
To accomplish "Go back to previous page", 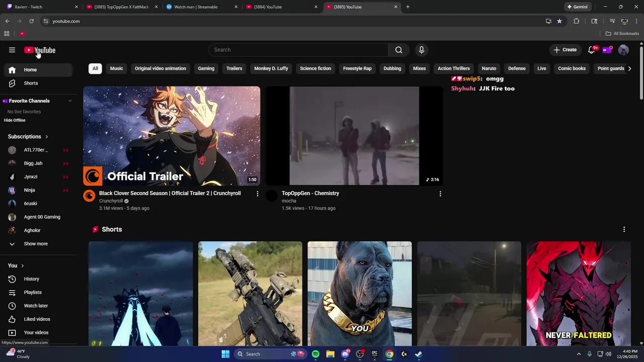I will coord(7,21).
